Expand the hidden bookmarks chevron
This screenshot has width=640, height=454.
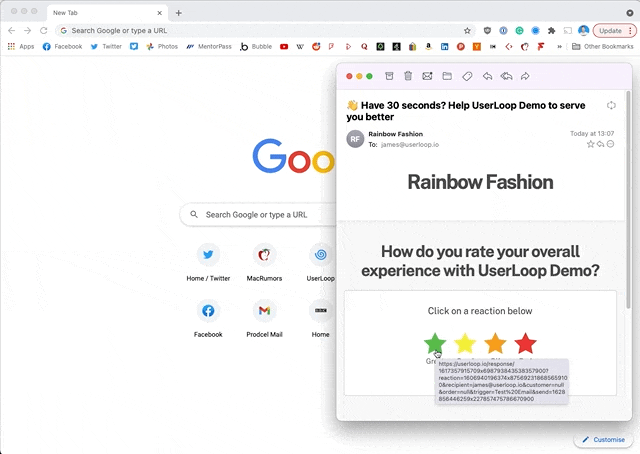[559, 47]
